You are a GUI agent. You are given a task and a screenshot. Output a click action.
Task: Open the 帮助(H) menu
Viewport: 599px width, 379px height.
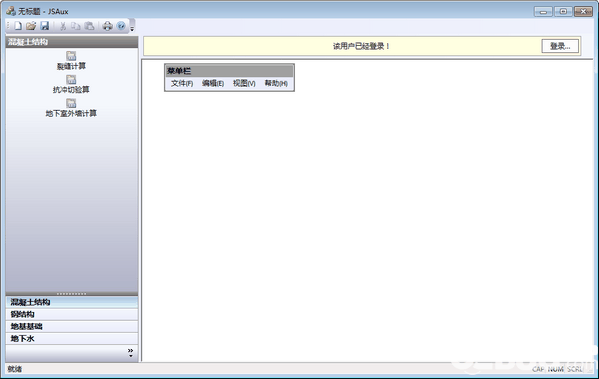[276, 83]
